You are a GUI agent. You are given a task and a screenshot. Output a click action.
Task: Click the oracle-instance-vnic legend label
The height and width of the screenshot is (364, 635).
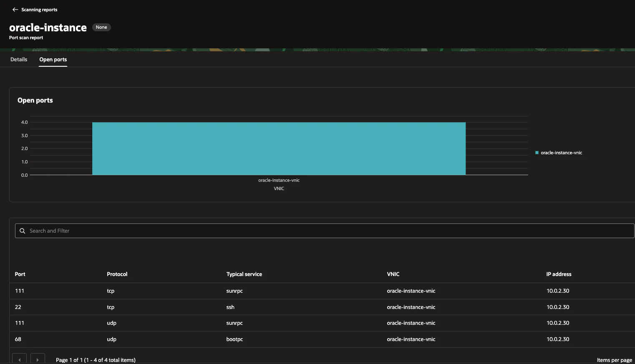point(561,153)
